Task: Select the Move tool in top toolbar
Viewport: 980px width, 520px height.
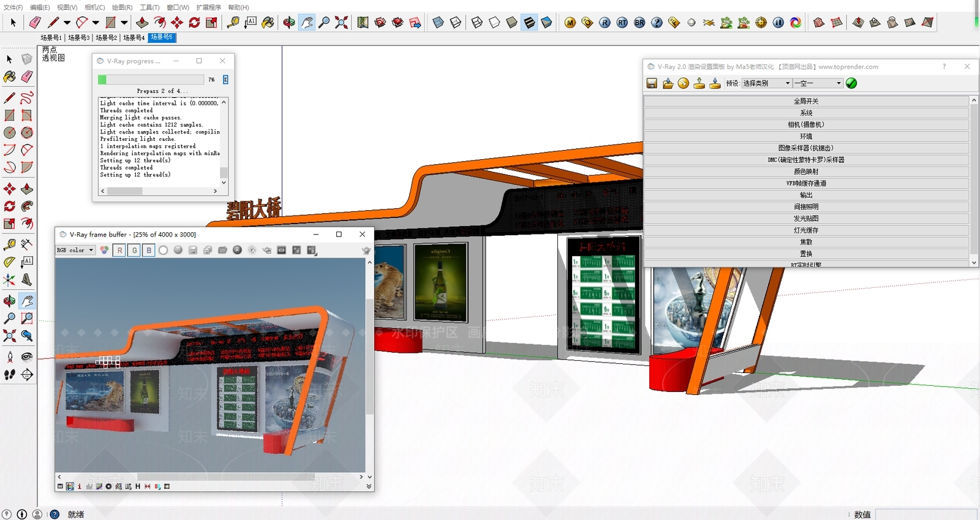Action: click(177, 23)
